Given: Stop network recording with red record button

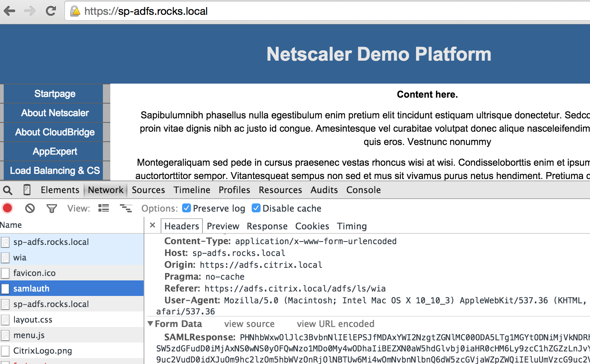Looking at the screenshot, I should [x=7, y=208].
